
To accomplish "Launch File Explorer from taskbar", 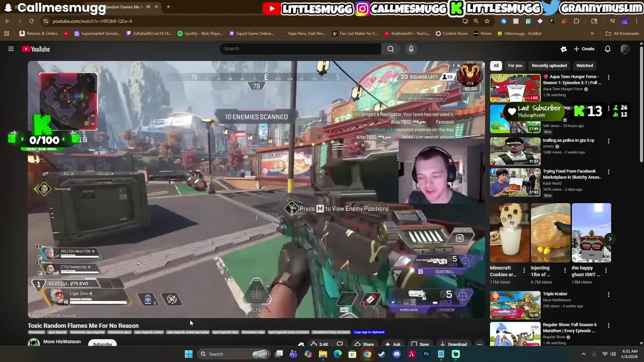I will (x=323, y=354).
